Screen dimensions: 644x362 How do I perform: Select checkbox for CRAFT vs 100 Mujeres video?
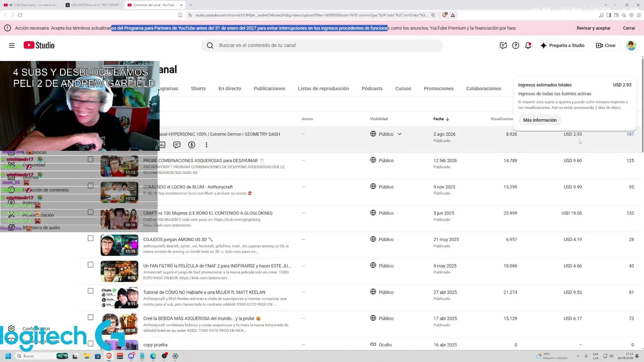click(91, 212)
